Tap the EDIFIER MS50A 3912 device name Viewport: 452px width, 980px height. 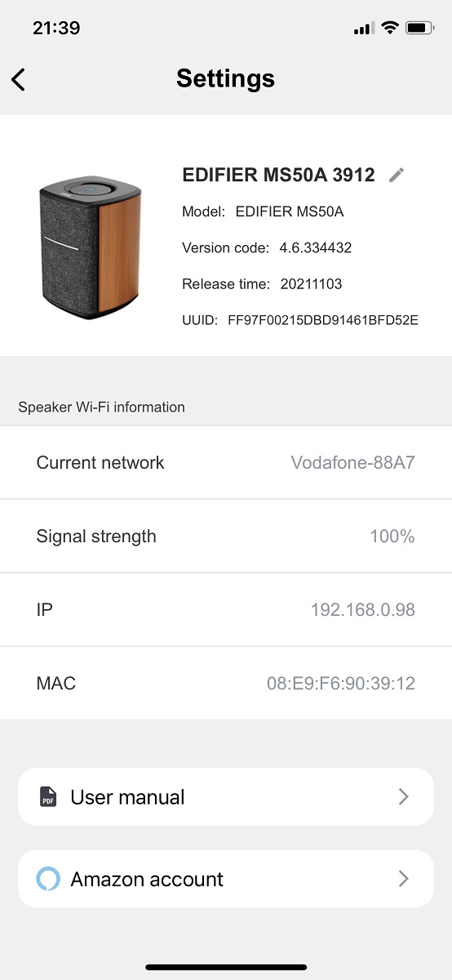[278, 175]
